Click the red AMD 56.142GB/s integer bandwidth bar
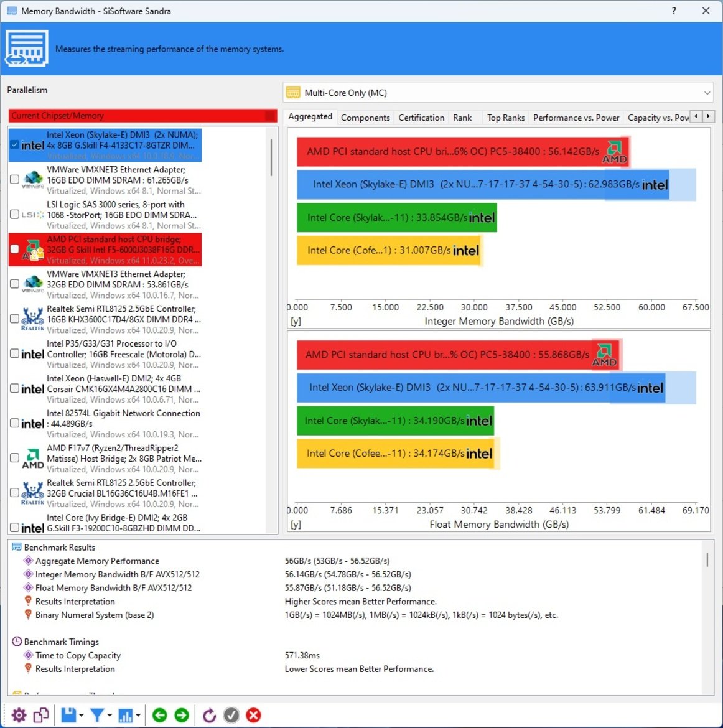Viewport: 723px width, 728px height. click(463, 151)
